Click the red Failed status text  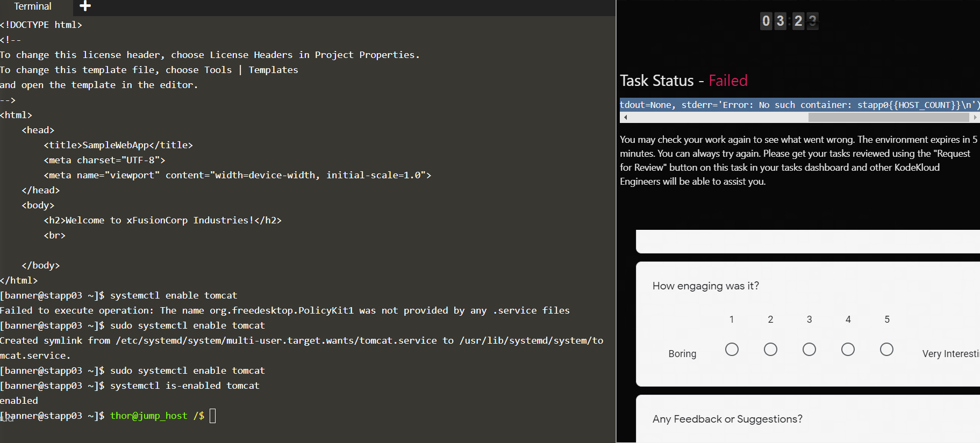tap(728, 81)
